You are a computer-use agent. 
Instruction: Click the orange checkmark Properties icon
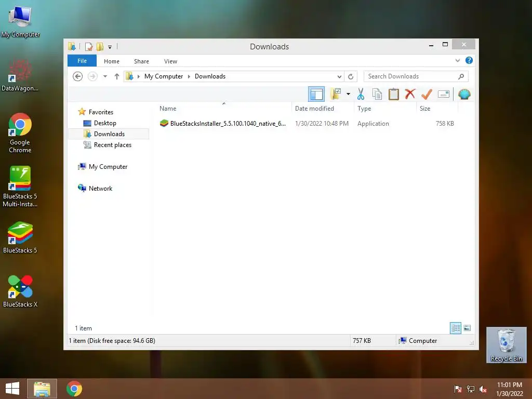click(427, 94)
